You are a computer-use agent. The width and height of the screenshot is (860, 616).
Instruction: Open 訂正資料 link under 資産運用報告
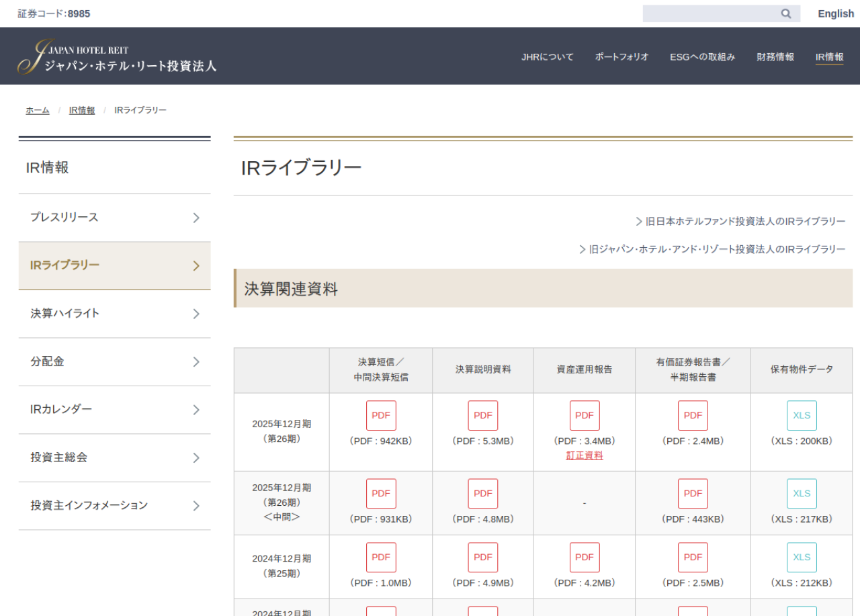585,455
